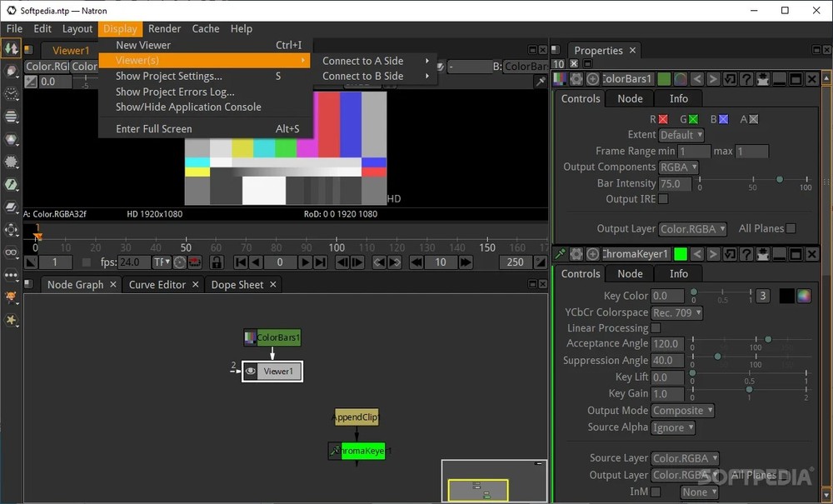Click the settings gear on the ColorBars1 panel
The width and height of the screenshot is (833, 504).
(x=576, y=79)
